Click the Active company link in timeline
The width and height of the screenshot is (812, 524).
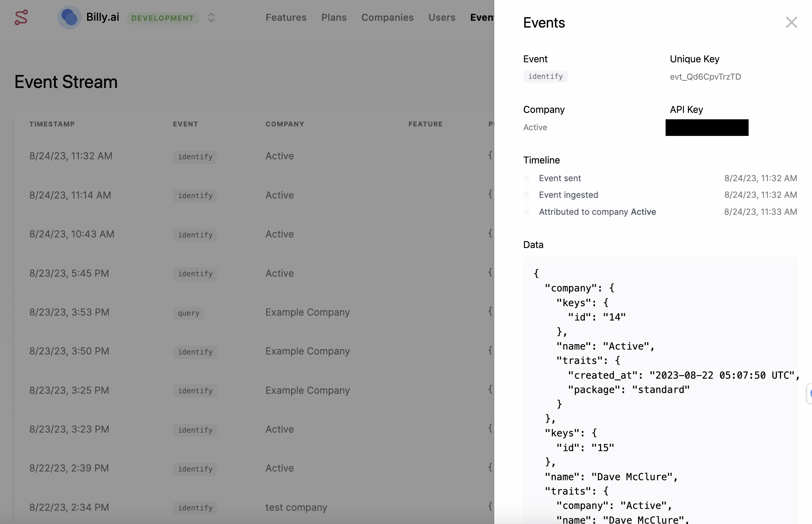click(x=643, y=212)
